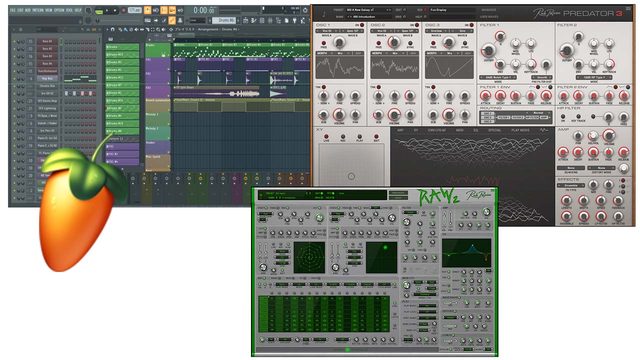Viewport: 640px width, 360px height.
Task: Switch to Predator XY tab
Action: pyautogui.click(x=416, y=130)
